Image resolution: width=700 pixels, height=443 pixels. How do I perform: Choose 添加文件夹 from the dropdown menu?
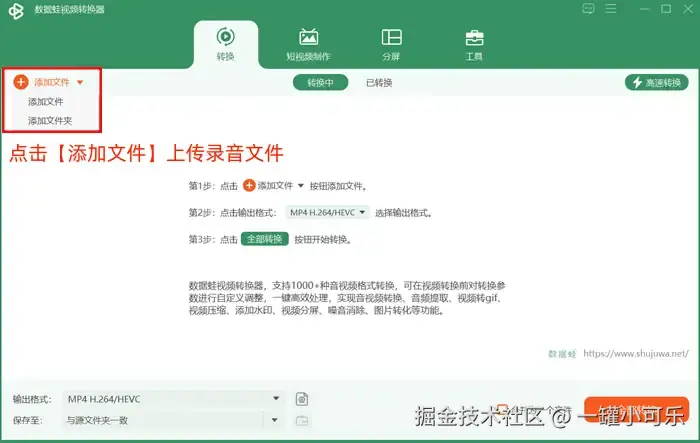[x=50, y=121]
